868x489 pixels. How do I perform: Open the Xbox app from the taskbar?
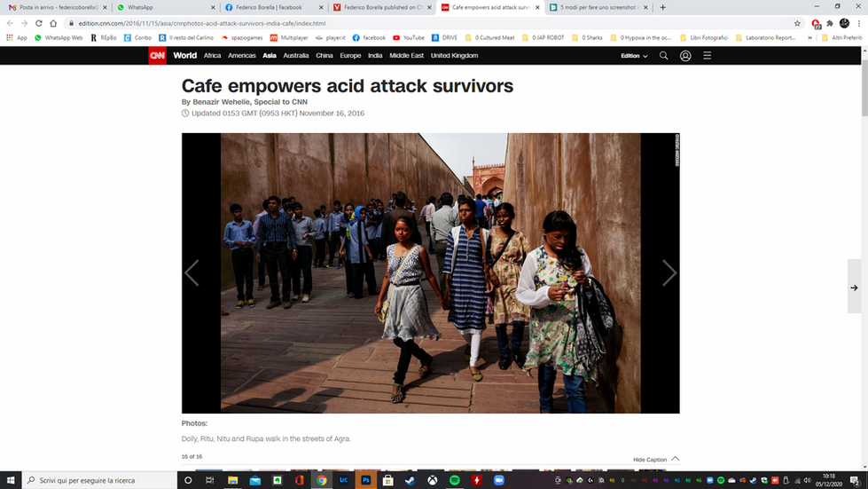pyautogui.click(x=433, y=480)
